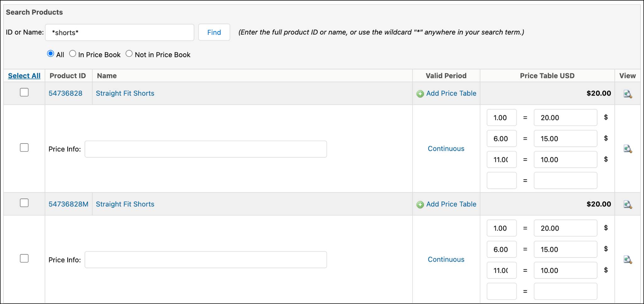Screen dimensions: 644x304
Task: Click the Select All link
Action: (x=24, y=76)
